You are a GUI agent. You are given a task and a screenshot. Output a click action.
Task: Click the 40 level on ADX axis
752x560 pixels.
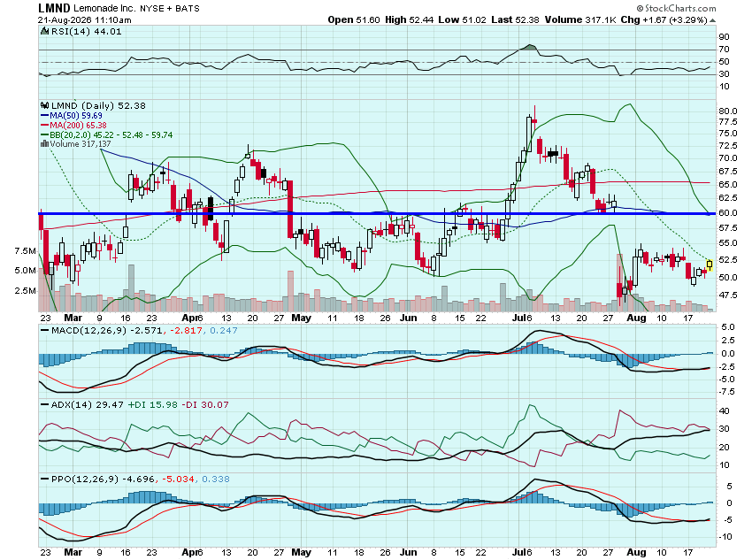pyautogui.click(x=725, y=410)
